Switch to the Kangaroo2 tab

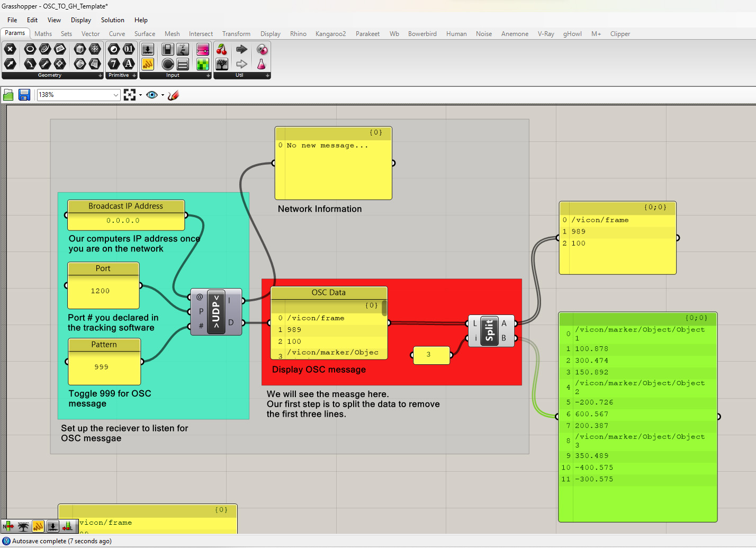click(x=330, y=34)
